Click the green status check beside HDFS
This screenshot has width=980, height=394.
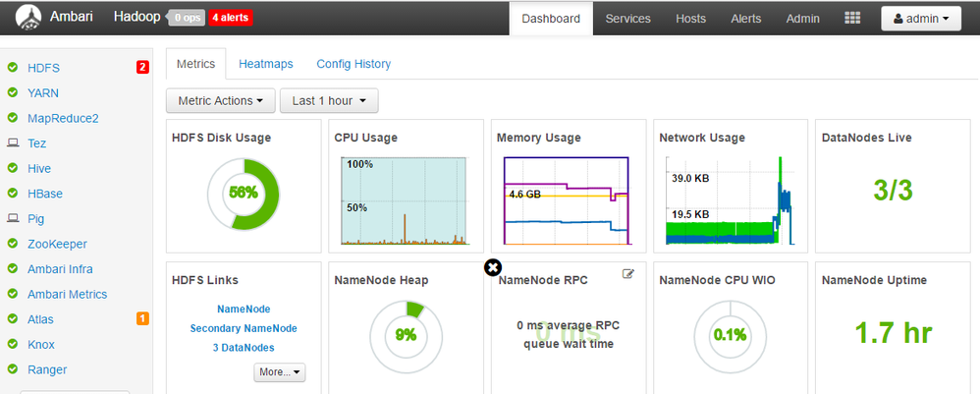tap(13, 68)
